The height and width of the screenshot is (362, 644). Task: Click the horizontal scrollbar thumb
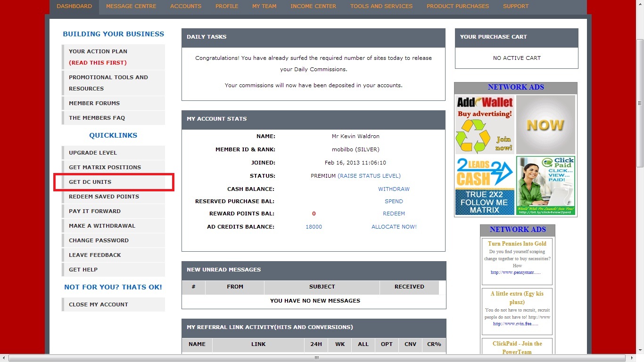316,358
